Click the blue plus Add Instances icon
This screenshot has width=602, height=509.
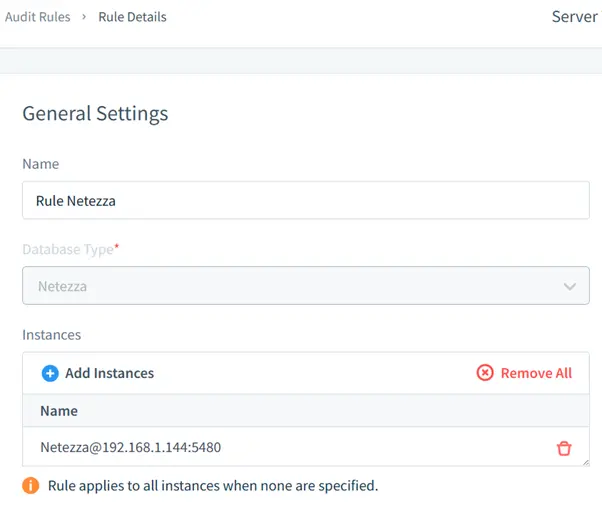[x=50, y=373]
